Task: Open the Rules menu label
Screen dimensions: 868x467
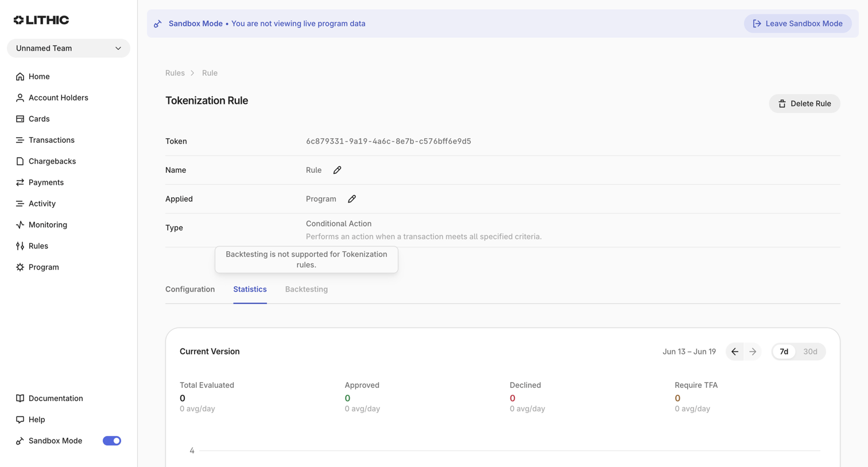Action: 38,246
